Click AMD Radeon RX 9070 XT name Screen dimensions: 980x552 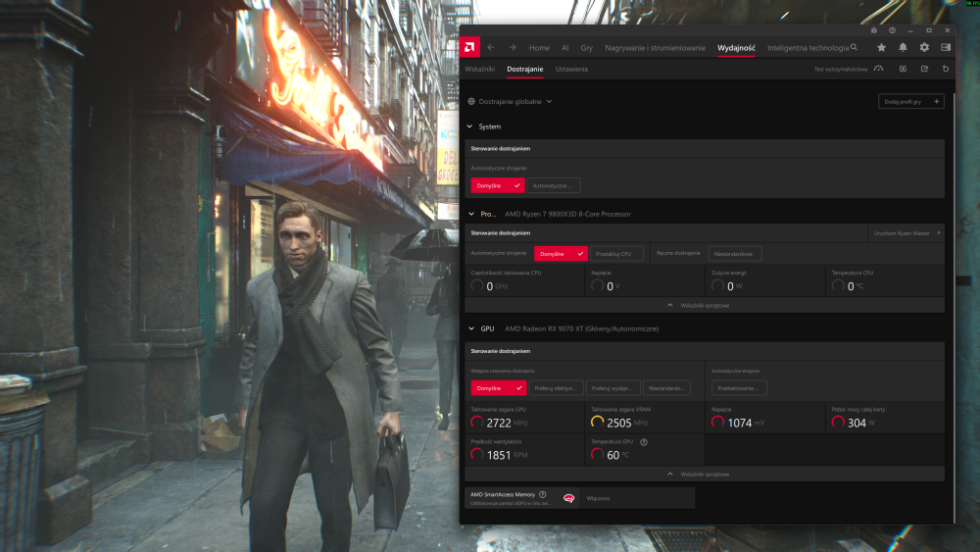[x=582, y=328]
